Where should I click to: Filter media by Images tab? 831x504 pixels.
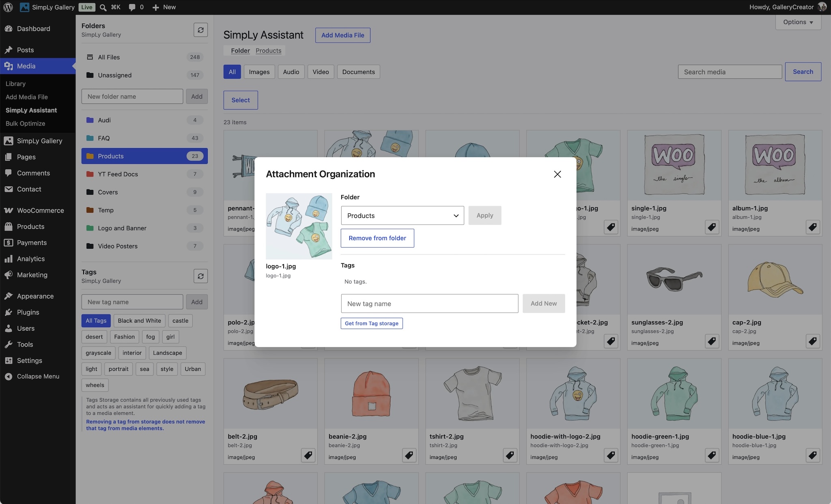259,72
